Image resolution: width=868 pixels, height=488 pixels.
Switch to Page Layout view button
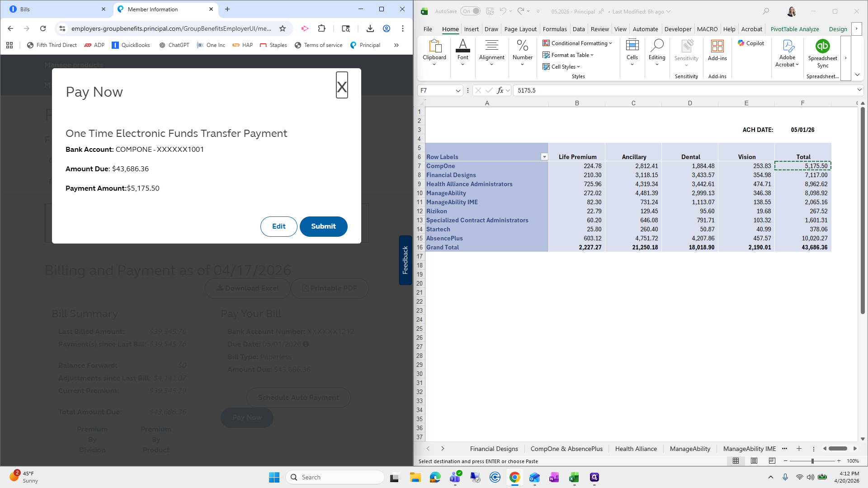(754, 461)
